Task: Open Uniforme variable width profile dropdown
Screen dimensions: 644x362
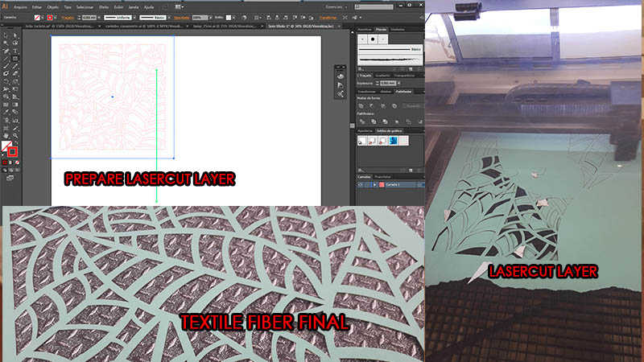Action: 134,18
